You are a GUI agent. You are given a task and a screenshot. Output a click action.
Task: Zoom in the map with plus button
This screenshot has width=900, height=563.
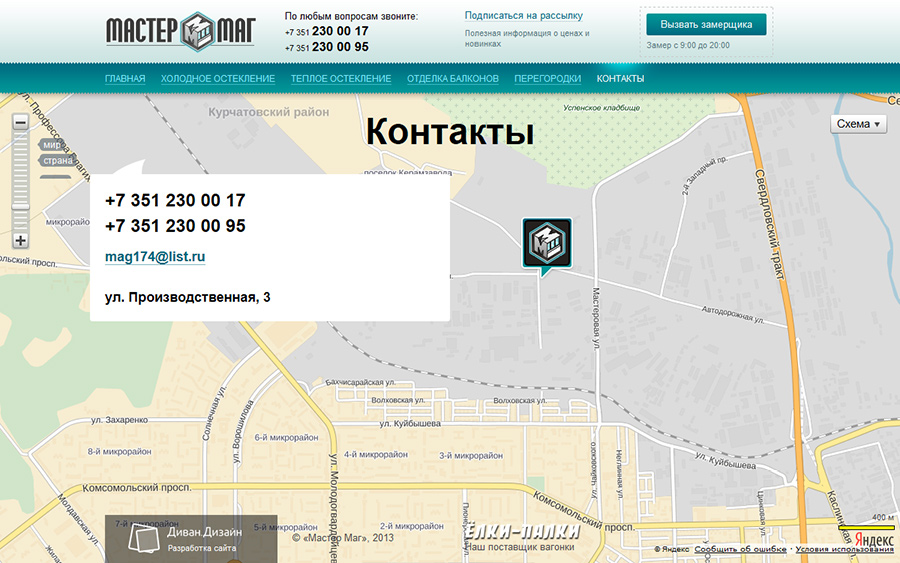coord(20,240)
